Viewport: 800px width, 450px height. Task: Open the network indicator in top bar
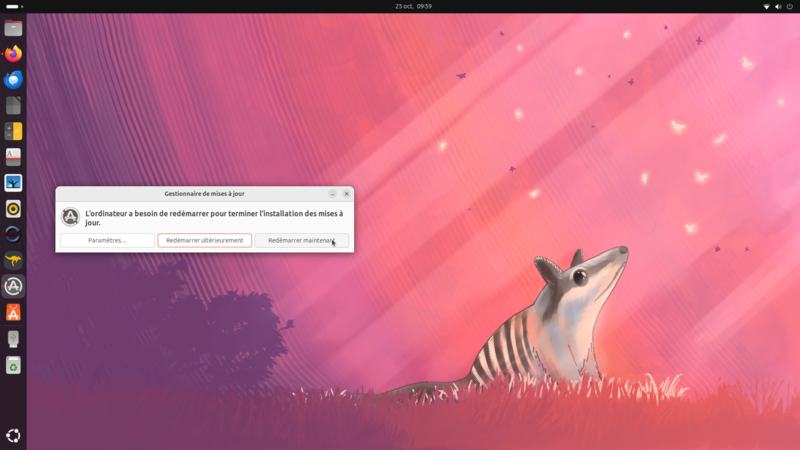tap(766, 7)
